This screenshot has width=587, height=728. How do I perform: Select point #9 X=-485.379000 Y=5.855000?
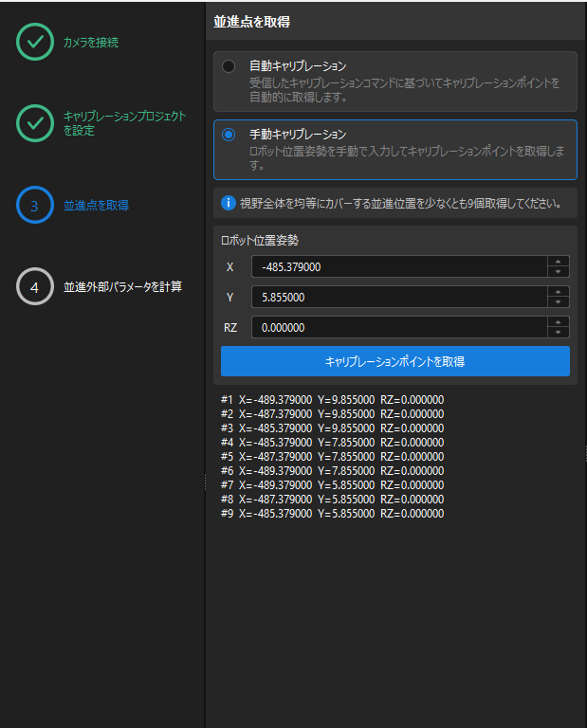333,514
